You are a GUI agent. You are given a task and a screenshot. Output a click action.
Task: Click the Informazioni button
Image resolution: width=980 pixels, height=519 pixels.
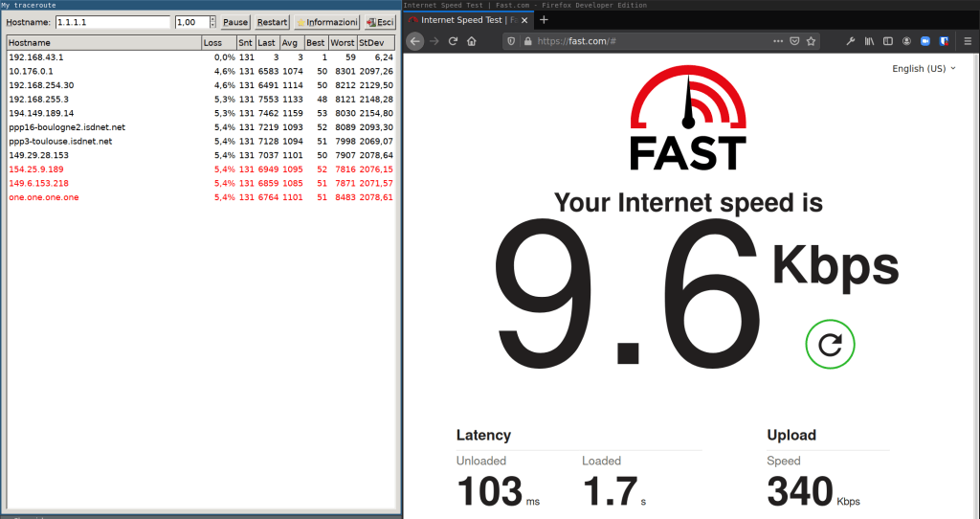point(327,22)
